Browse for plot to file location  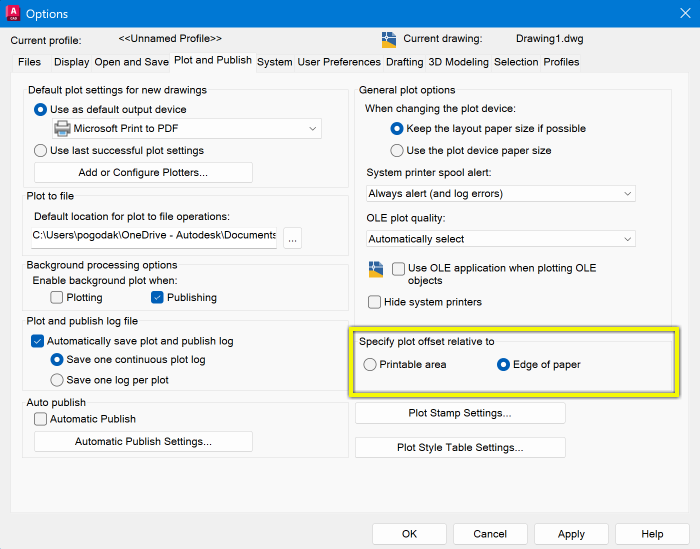pyautogui.click(x=292, y=238)
